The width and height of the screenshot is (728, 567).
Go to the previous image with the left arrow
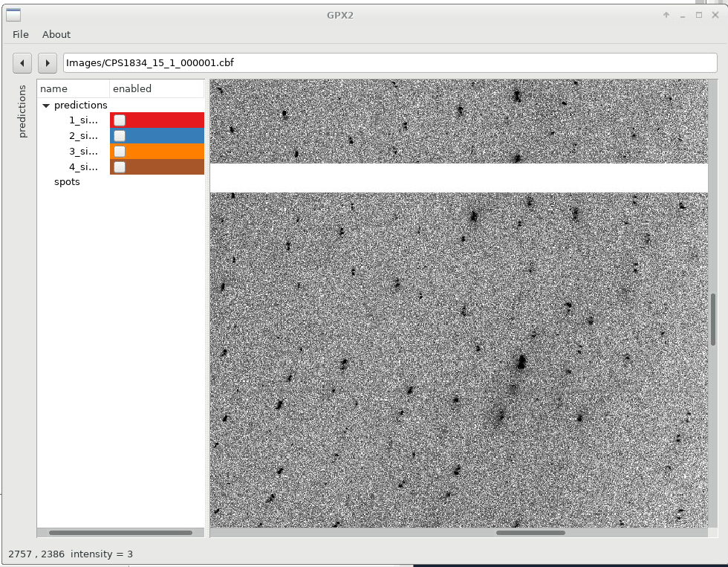pyautogui.click(x=22, y=63)
